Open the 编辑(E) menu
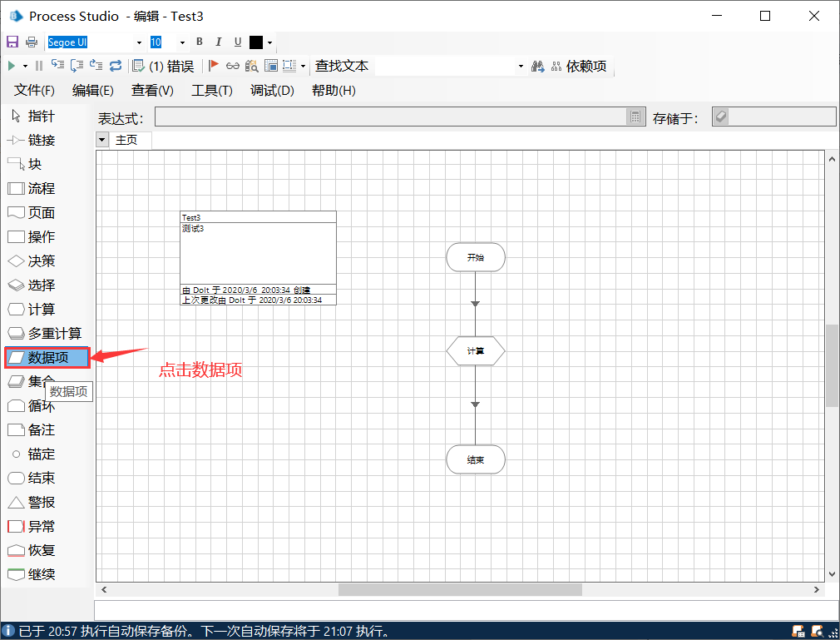 [92, 91]
